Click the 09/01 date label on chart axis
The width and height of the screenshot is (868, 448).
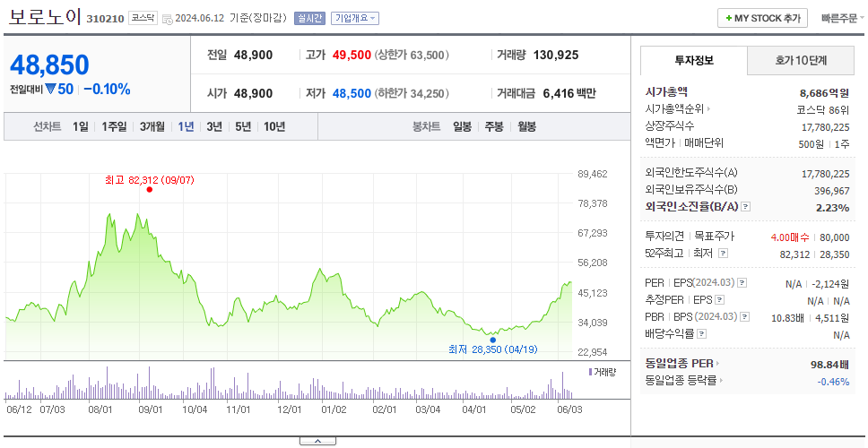click(150, 409)
